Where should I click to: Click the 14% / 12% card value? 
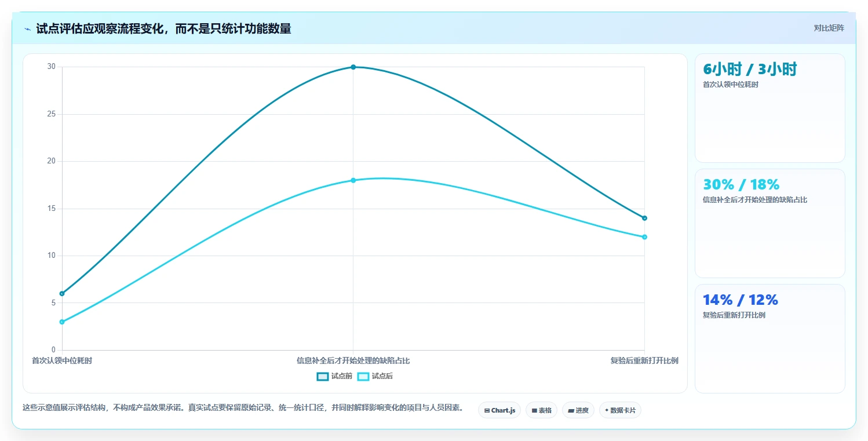[741, 300]
